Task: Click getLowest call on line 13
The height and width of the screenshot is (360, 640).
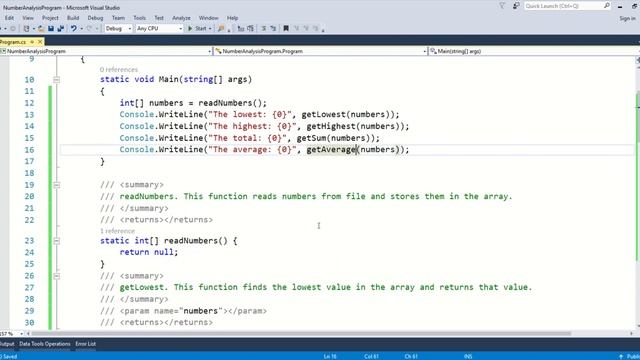Action: pos(324,114)
